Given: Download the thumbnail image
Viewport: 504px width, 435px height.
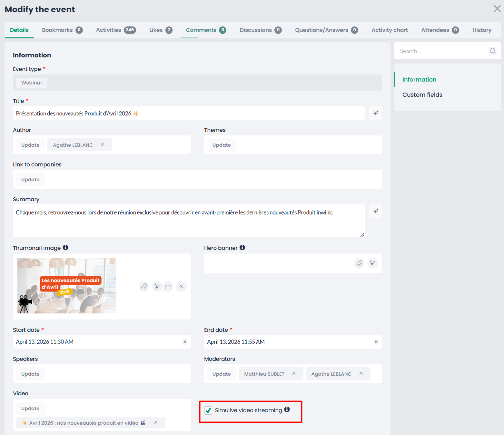Looking at the screenshot, I should pos(168,286).
